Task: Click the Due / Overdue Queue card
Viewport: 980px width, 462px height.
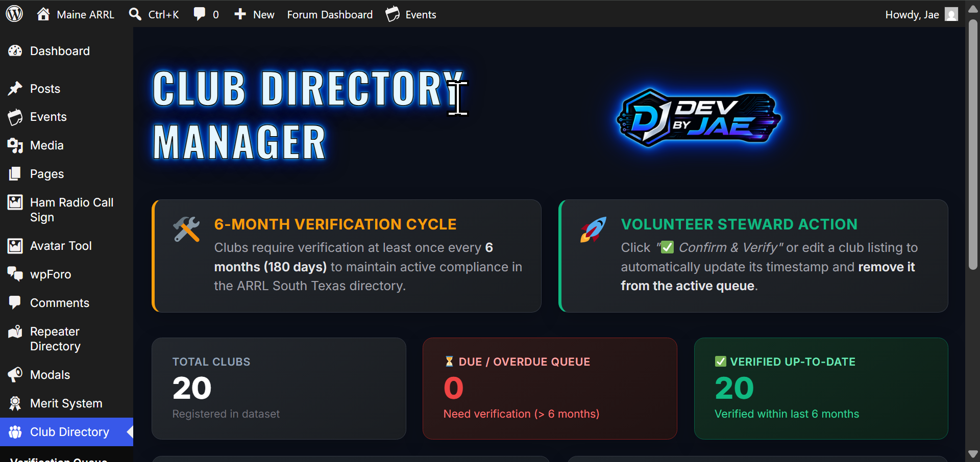Action: [550, 388]
